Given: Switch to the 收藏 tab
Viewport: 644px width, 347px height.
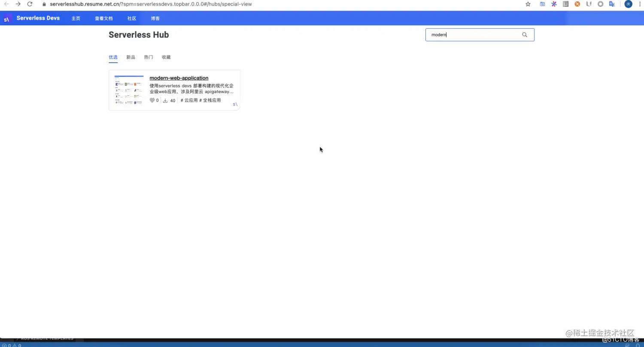Looking at the screenshot, I should pyautogui.click(x=166, y=57).
